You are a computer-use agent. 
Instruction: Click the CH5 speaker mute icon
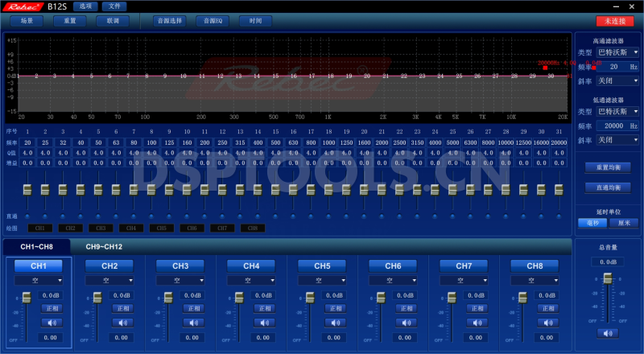pos(334,323)
